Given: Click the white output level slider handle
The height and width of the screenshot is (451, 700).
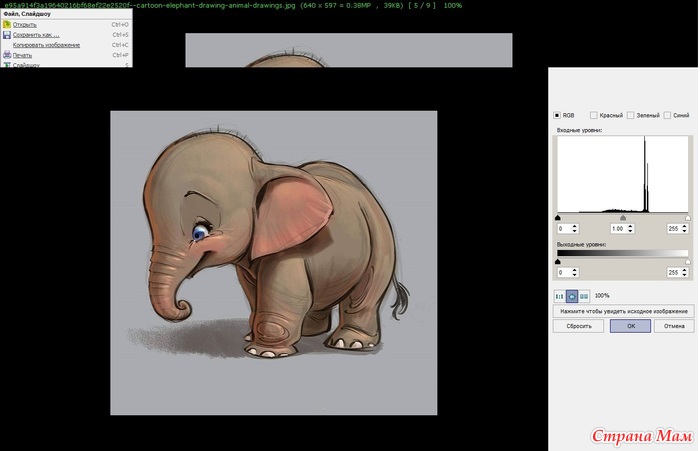Looking at the screenshot, I should click(x=688, y=261).
